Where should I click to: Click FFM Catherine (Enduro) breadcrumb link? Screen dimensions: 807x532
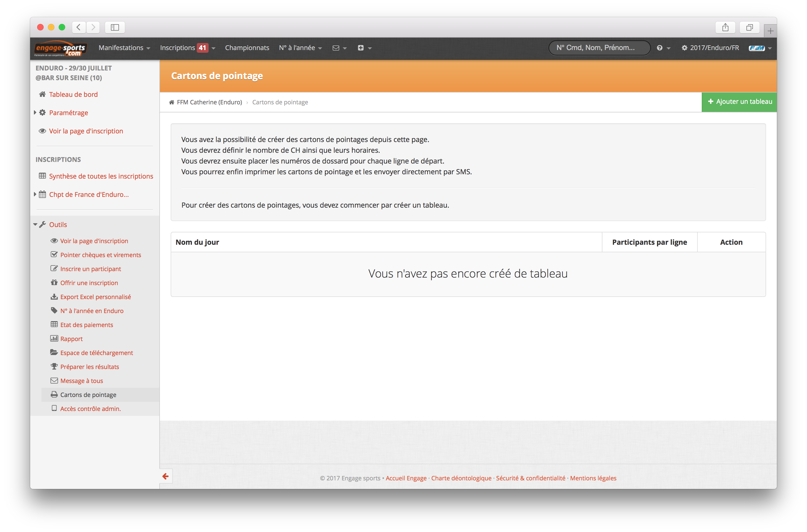click(209, 102)
